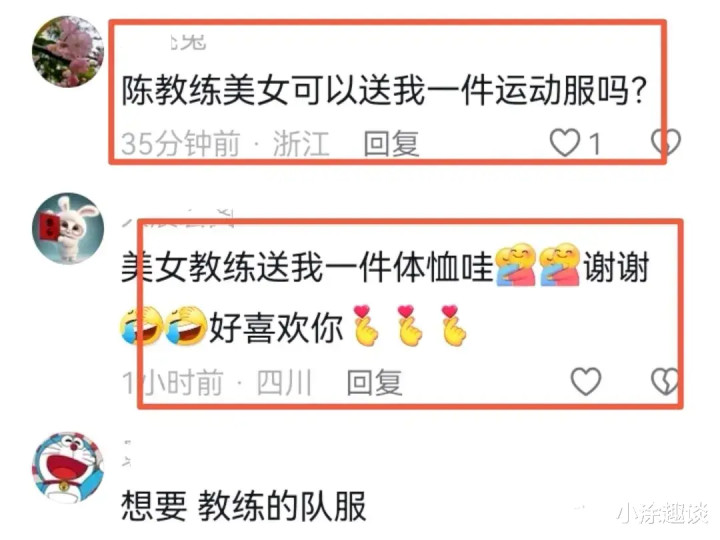The width and height of the screenshot is (720, 540).
Task: Open the white rabbit avatar profile
Action: pyautogui.click(x=68, y=228)
